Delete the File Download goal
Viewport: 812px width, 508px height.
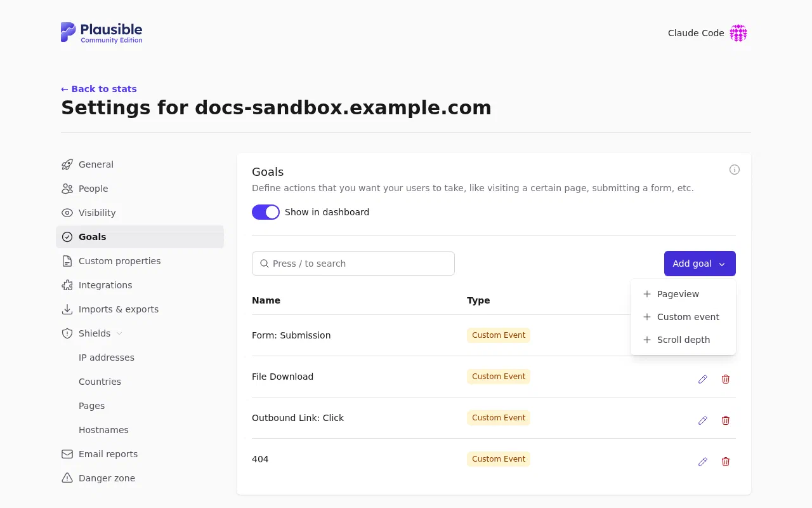tap(726, 379)
